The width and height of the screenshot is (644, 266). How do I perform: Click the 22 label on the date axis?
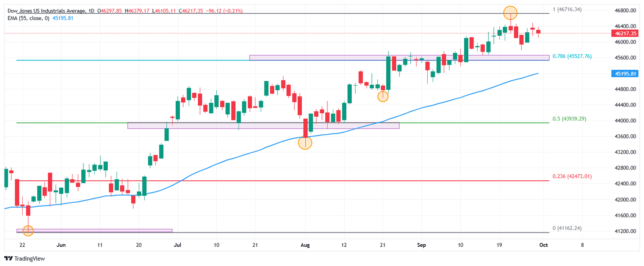[x=23, y=245]
